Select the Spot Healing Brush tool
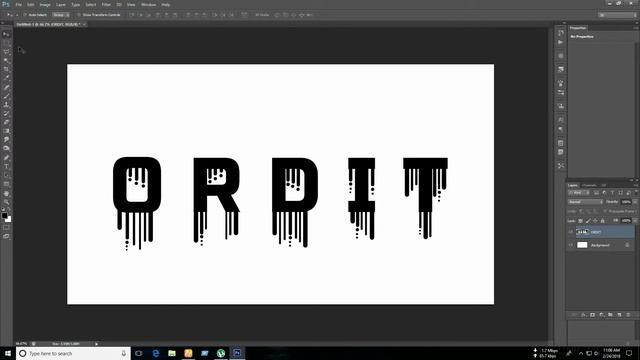This screenshot has width=640, height=360. coord(6,87)
